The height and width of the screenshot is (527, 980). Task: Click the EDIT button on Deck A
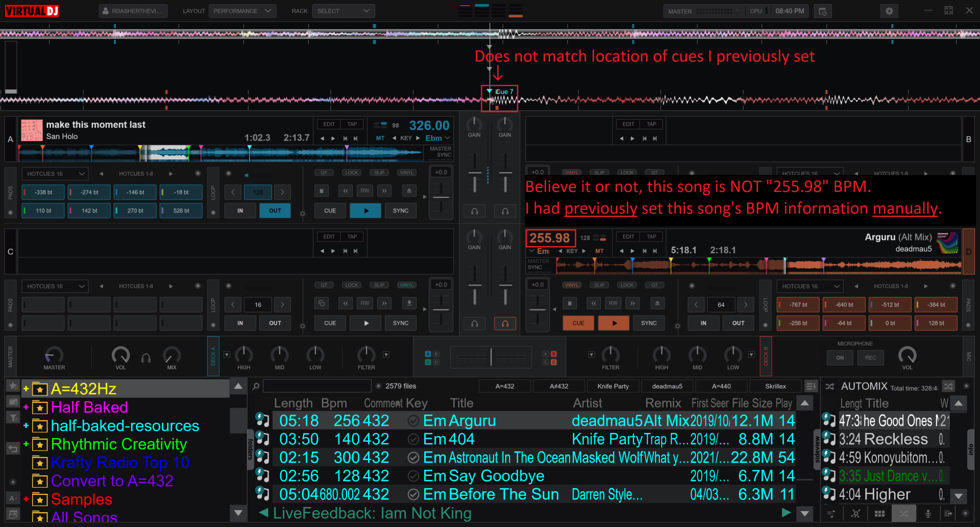coord(329,124)
